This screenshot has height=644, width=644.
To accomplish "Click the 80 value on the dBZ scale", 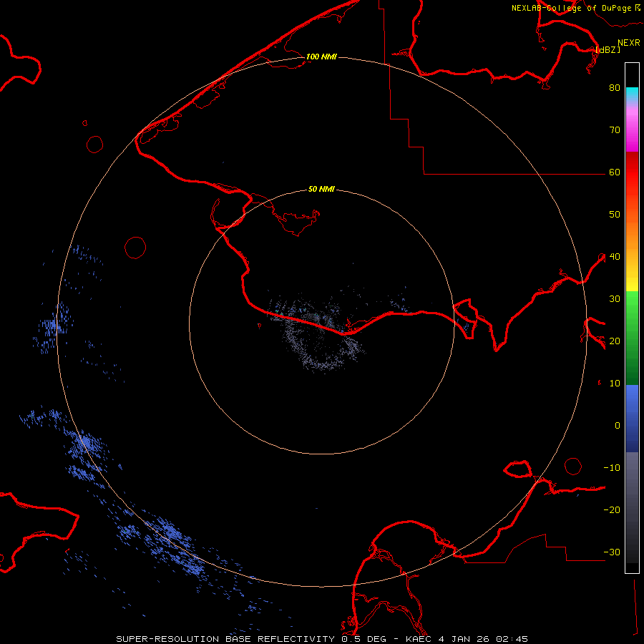I will tap(615, 87).
